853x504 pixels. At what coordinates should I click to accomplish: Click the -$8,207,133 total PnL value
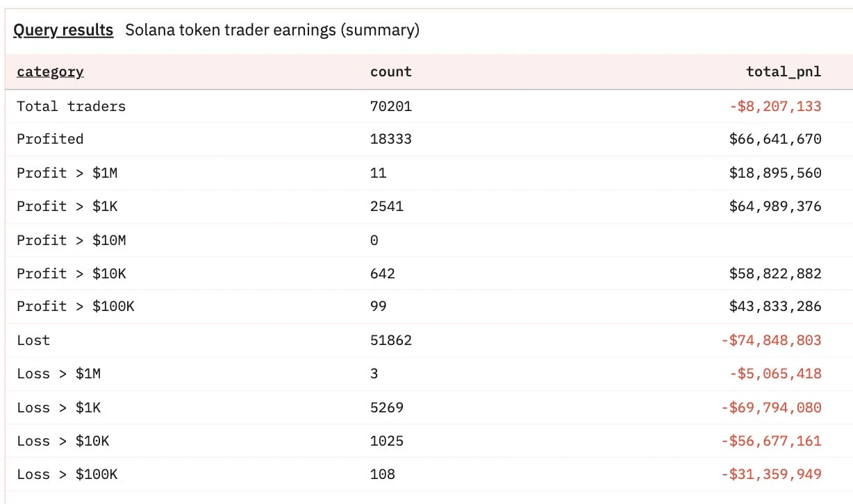click(775, 106)
